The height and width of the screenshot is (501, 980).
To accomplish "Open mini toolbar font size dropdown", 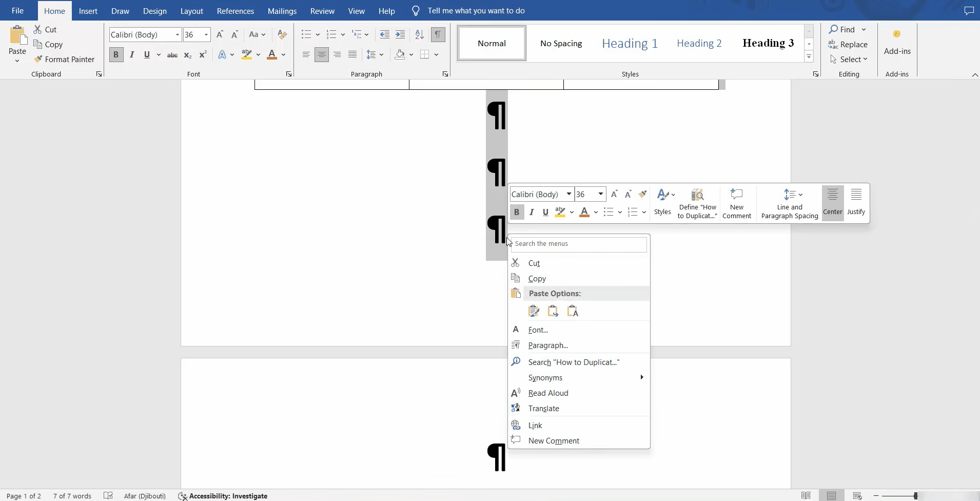I will pos(600,194).
